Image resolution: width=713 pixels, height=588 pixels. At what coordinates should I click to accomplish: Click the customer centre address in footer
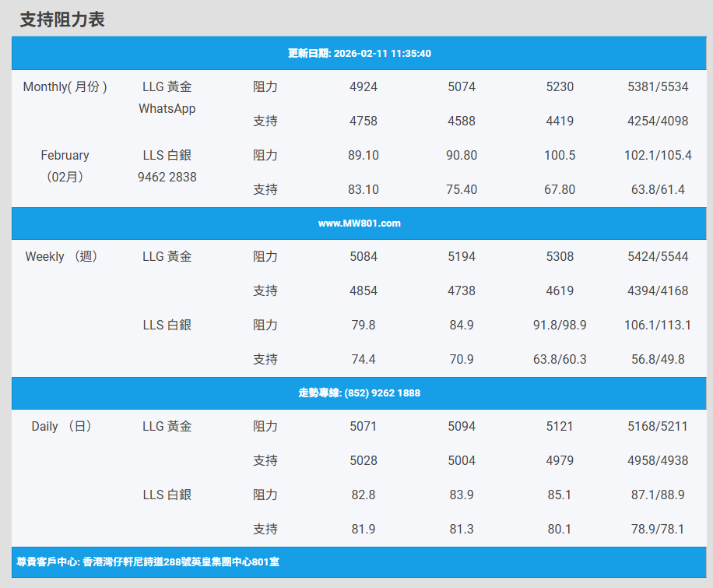(x=148, y=562)
